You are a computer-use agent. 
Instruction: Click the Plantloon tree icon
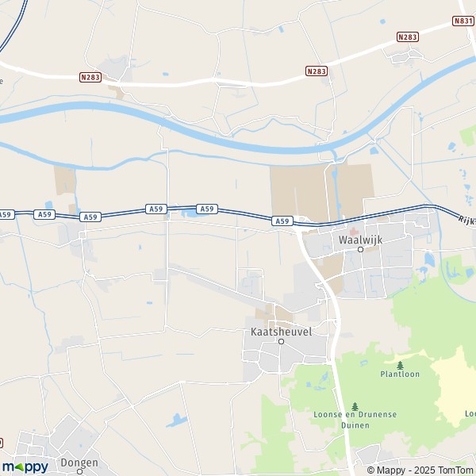[400, 365]
